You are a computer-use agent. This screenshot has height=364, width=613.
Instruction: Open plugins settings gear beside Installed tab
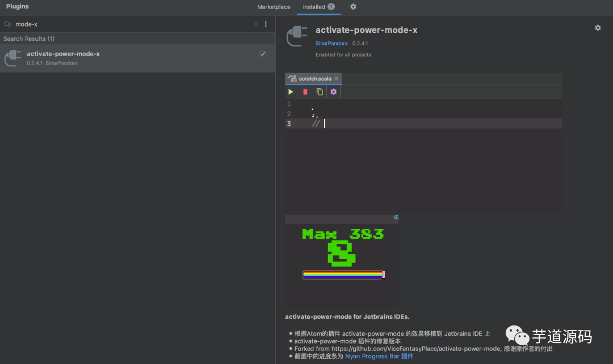(353, 7)
